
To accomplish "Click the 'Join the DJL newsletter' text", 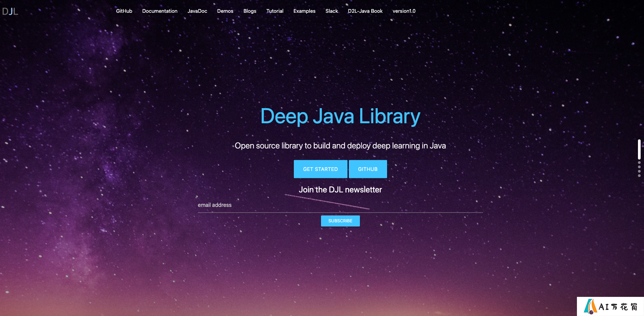I will [x=340, y=190].
